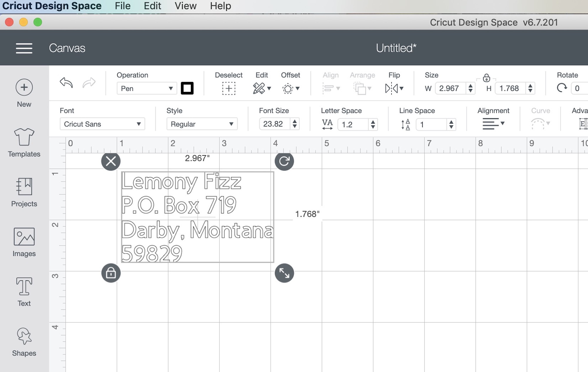The height and width of the screenshot is (372, 588).
Task: Open the Help menu
Action: point(220,6)
